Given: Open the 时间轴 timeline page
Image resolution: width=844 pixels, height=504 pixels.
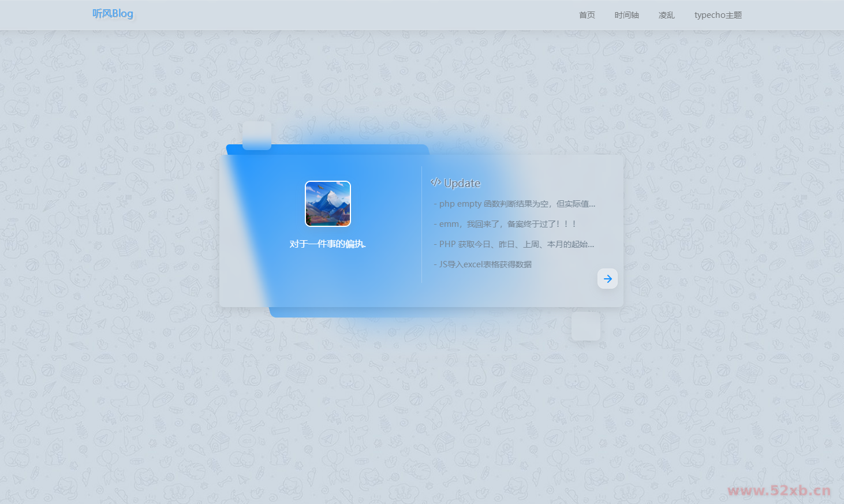Looking at the screenshot, I should pos(626,15).
